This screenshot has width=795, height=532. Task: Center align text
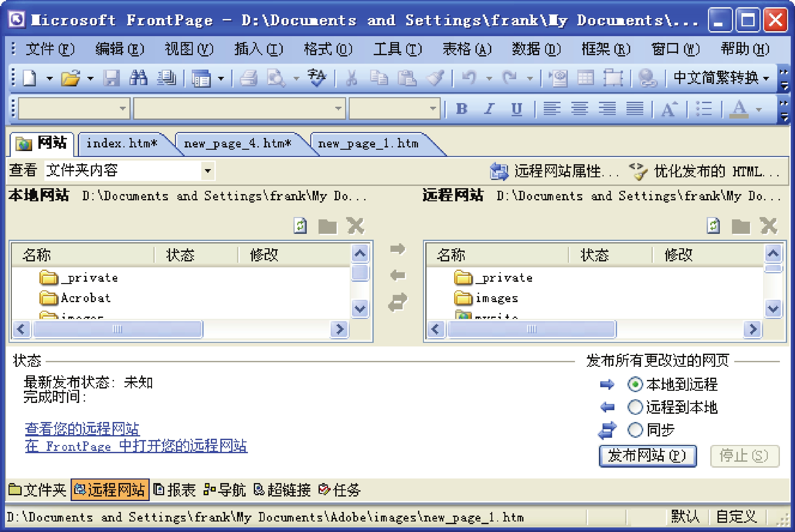pos(580,109)
